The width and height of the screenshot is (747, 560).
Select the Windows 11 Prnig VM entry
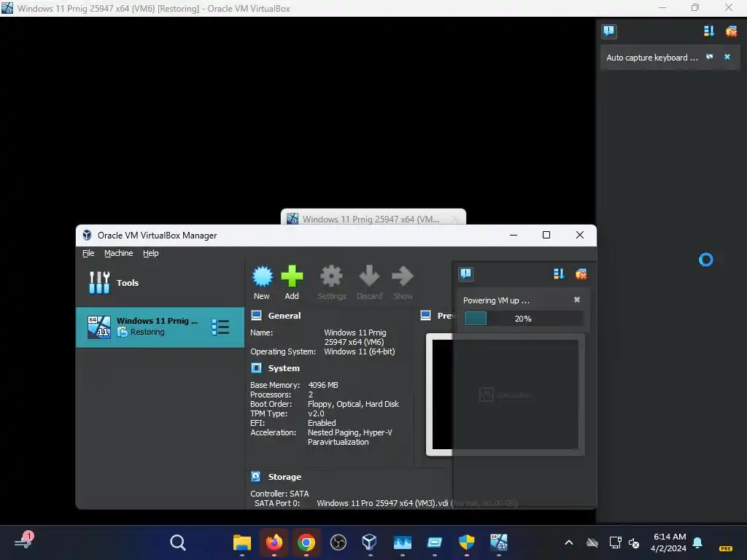pyautogui.click(x=160, y=327)
